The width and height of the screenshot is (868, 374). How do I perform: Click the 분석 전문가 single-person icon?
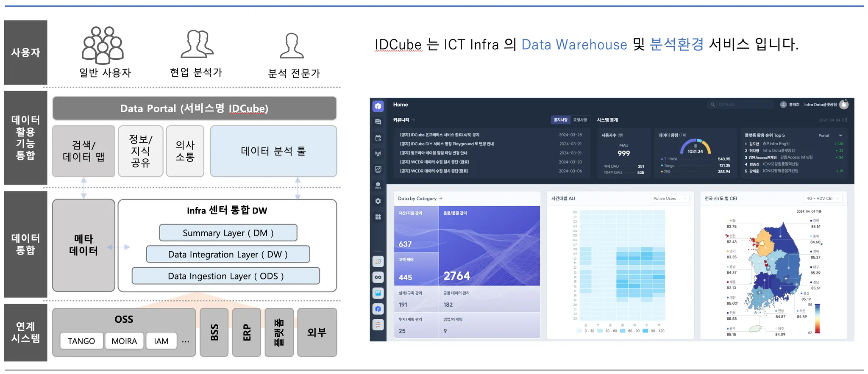coord(292,45)
